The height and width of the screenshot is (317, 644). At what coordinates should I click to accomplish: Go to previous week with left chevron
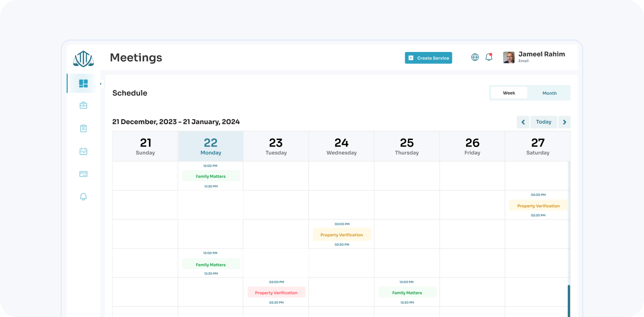(x=523, y=122)
